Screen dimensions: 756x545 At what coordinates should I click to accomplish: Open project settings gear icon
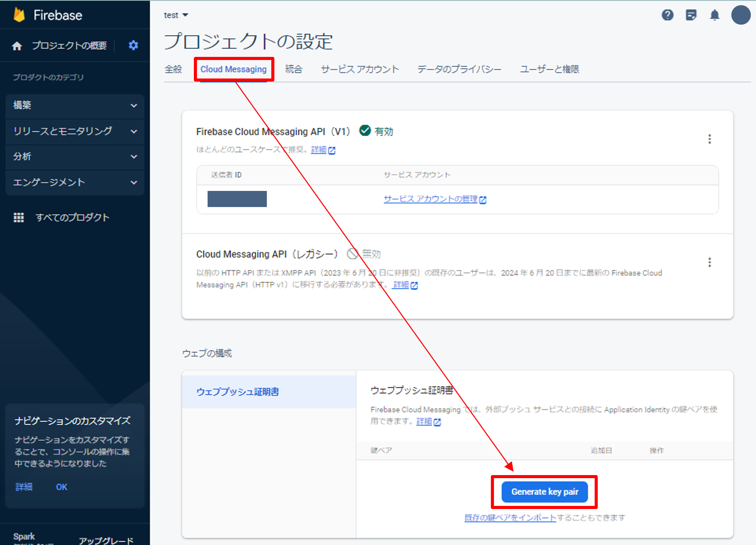pos(133,45)
